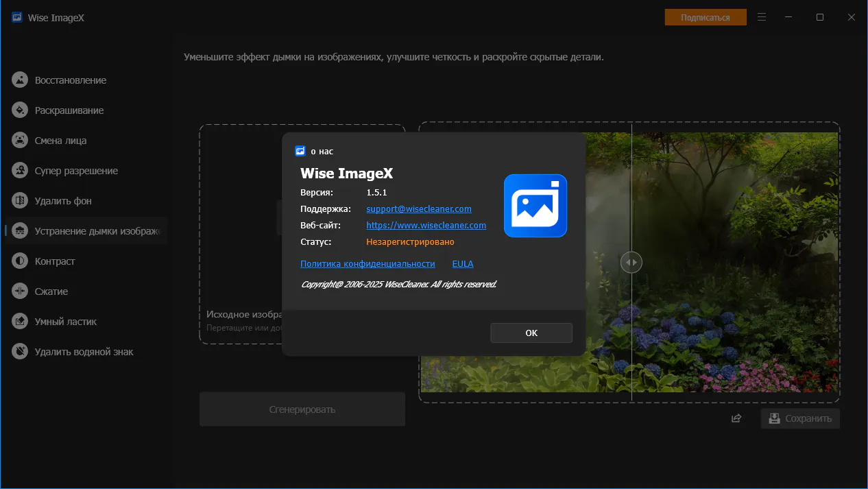The height and width of the screenshot is (489, 868).
Task: Click the Remove Watermark icon (Удалить водяной знак)
Action: 20,352
